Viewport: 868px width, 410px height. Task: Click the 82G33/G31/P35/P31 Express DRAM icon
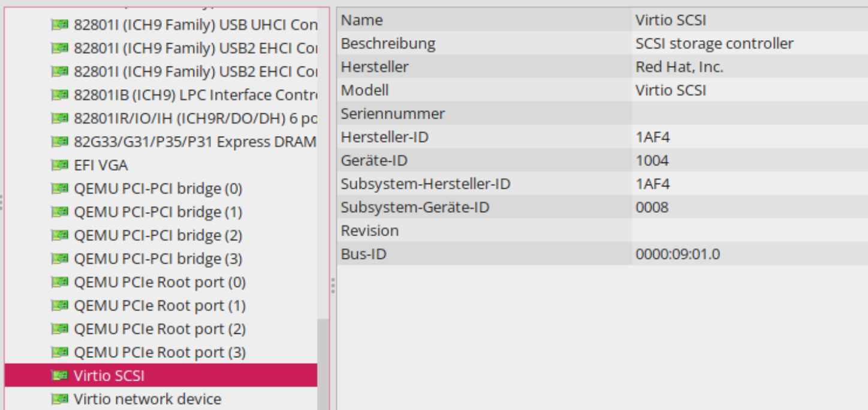tap(59, 142)
